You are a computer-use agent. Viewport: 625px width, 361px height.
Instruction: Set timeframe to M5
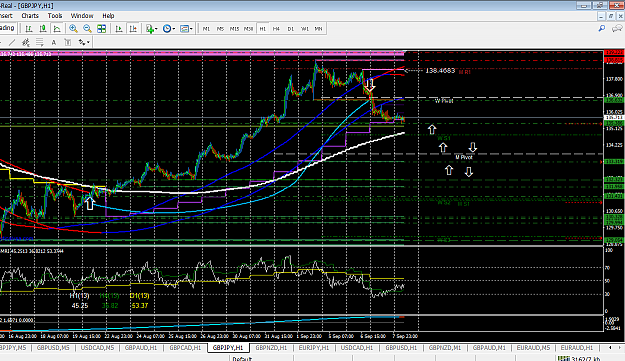pos(220,29)
